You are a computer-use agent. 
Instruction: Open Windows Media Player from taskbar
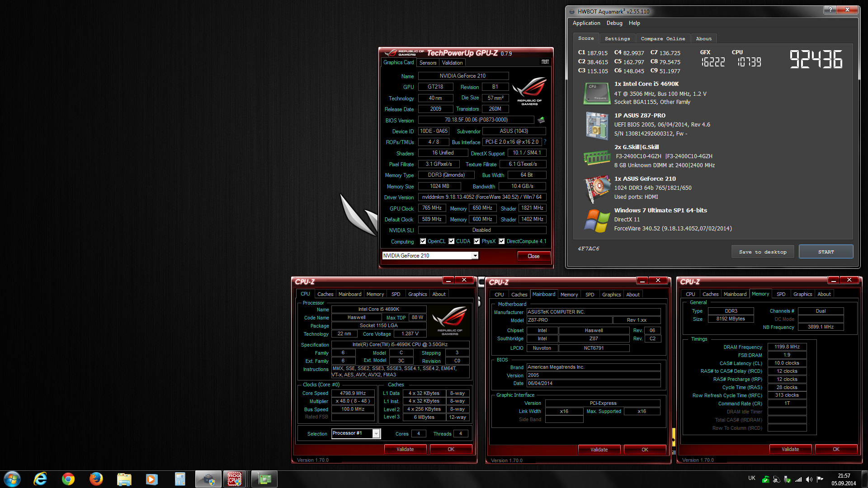point(152,479)
